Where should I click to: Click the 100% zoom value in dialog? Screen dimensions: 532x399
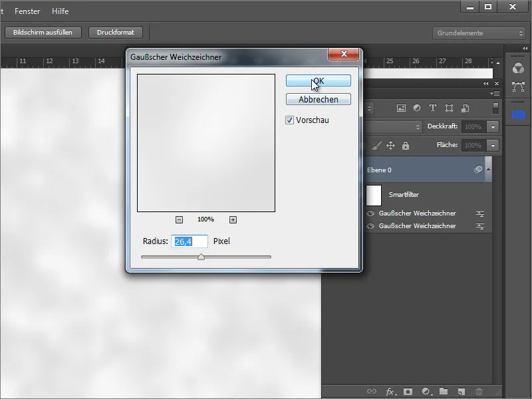pos(205,219)
